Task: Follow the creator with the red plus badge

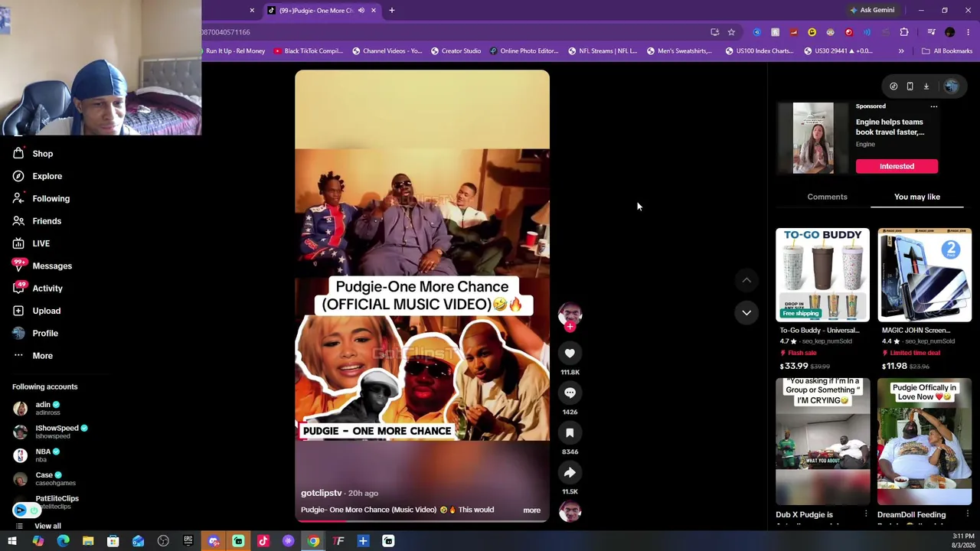Action: (x=570, y=327)
